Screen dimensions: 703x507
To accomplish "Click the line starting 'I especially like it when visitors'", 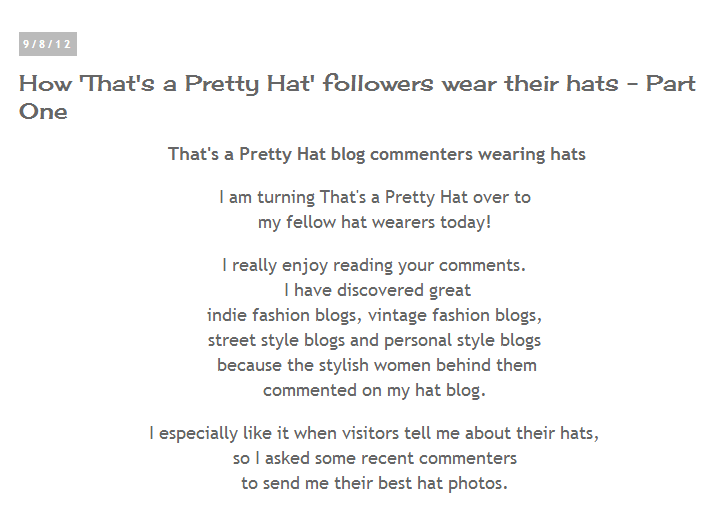I will [374, 433].
